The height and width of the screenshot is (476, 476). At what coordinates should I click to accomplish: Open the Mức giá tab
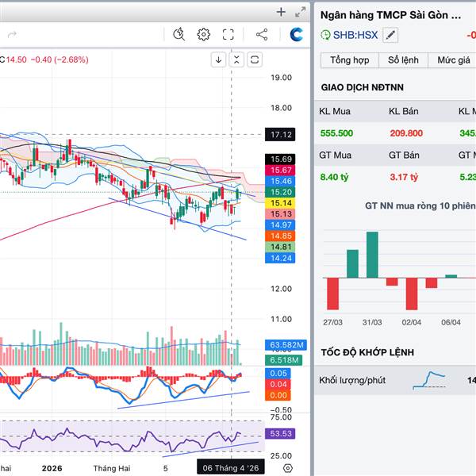[451, 60]
